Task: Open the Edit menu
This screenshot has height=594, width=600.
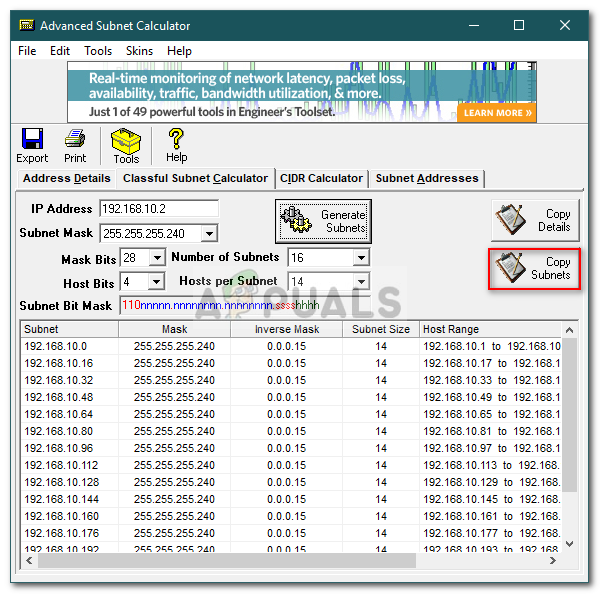Action: (60, 51)
